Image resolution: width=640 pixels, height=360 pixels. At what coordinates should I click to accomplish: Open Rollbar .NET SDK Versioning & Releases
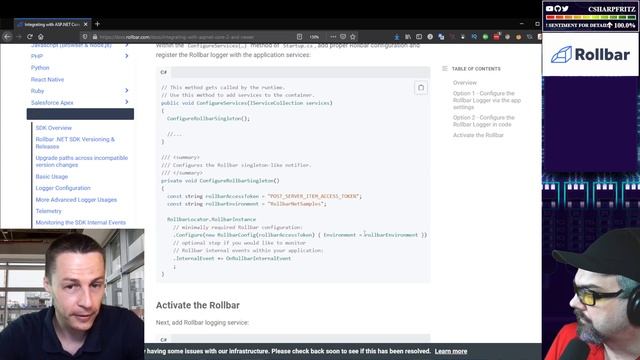[x=75, y=143]
